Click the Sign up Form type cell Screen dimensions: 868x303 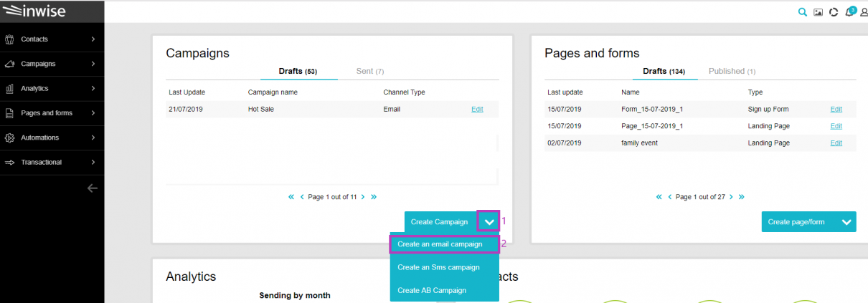[x=768, y=110]
